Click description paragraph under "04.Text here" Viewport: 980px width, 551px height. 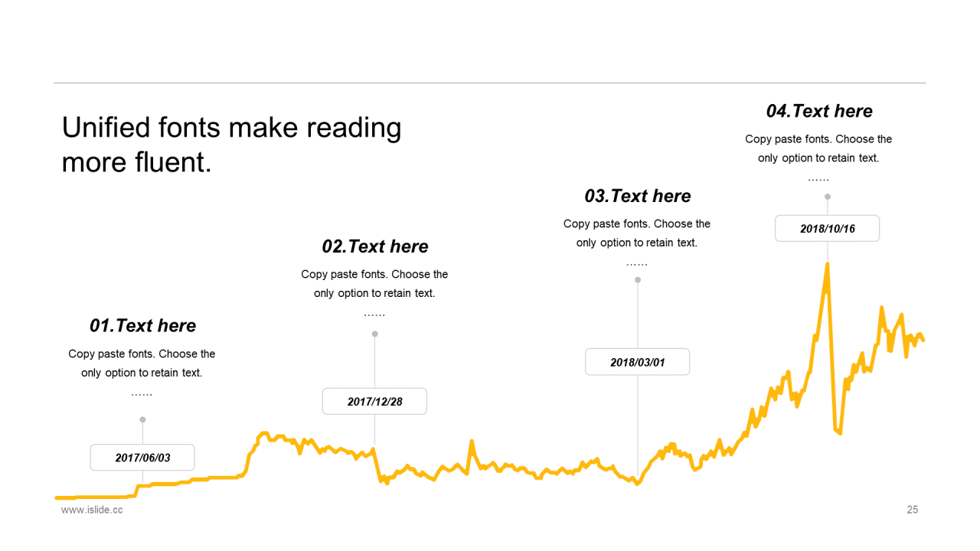(818, 148)
